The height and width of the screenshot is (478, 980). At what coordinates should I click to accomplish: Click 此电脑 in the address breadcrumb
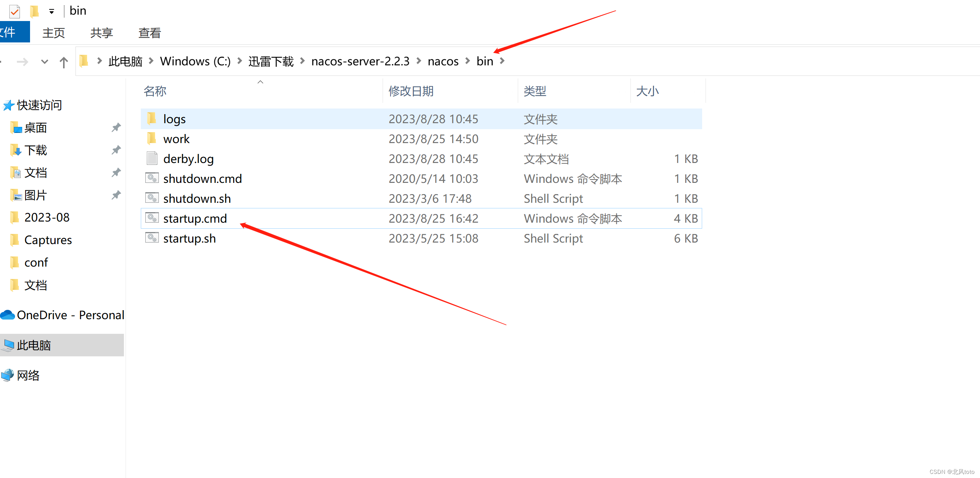coord(125,61)
